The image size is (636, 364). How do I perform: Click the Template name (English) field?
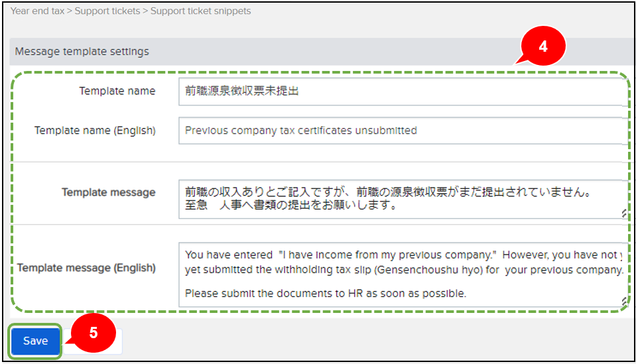(401, 131)
